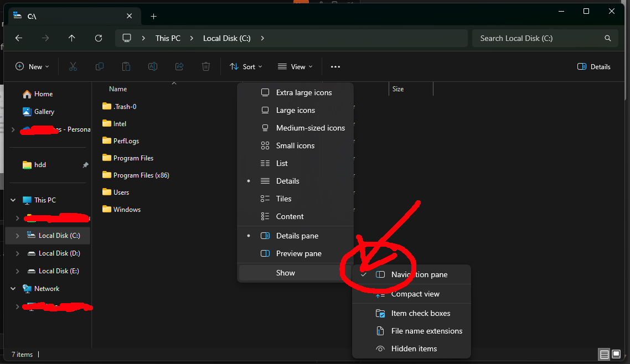Toggle File name extensions option

[x=411, y=331]
